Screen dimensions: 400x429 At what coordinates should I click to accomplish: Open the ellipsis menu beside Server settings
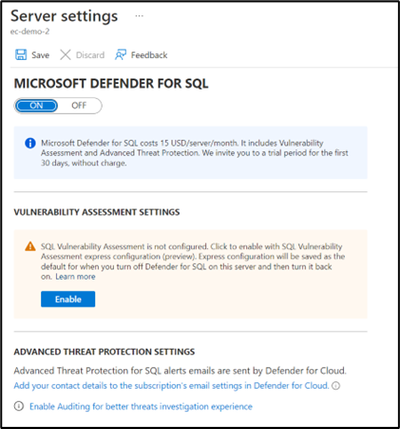point(139,16)
